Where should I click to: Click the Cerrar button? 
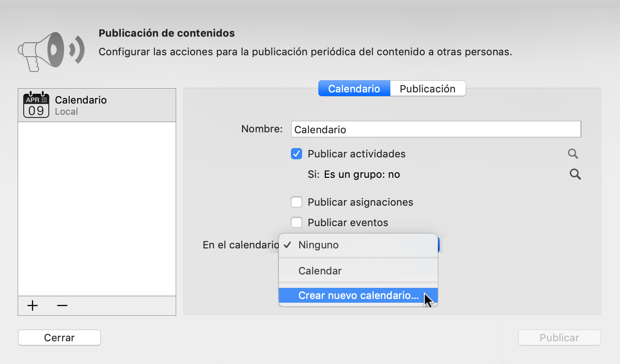[x=59, y=338]
